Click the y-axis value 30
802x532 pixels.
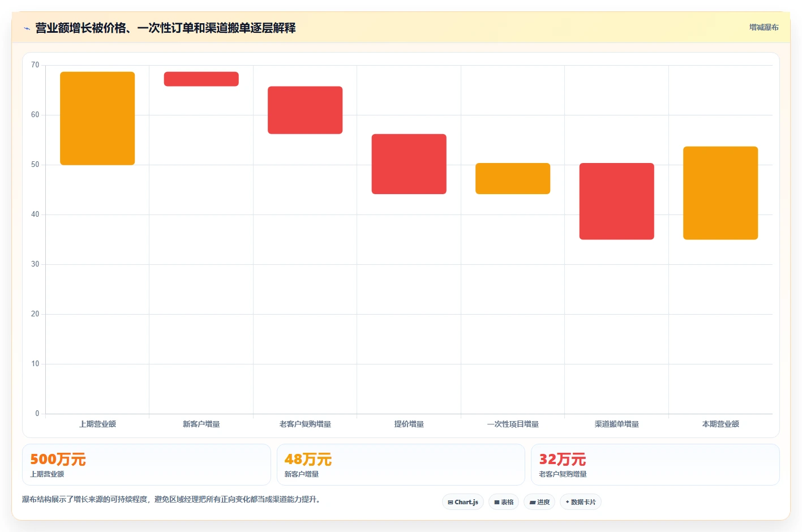click(x=35, y=264)
